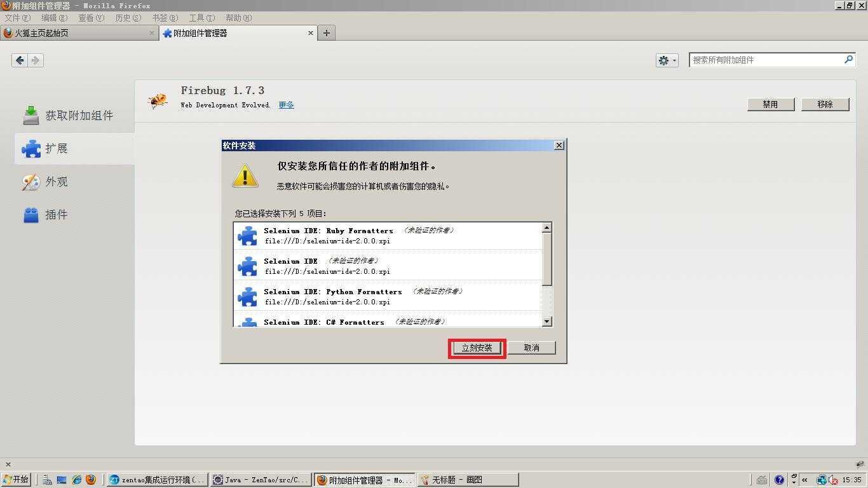Image resolution: width=868 pixels, height=488 pixels.
Task: Open the 文件 menu
Action: click(x=17, y=18)
